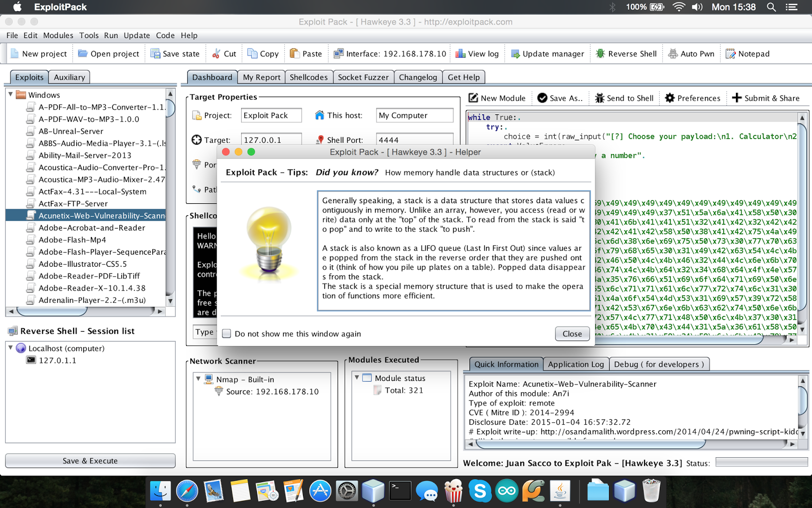Open the Help menu

189,36
